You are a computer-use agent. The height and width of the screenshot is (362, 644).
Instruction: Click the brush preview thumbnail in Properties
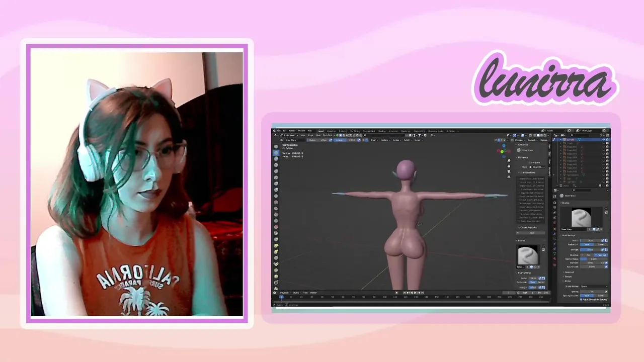point(582,217)
